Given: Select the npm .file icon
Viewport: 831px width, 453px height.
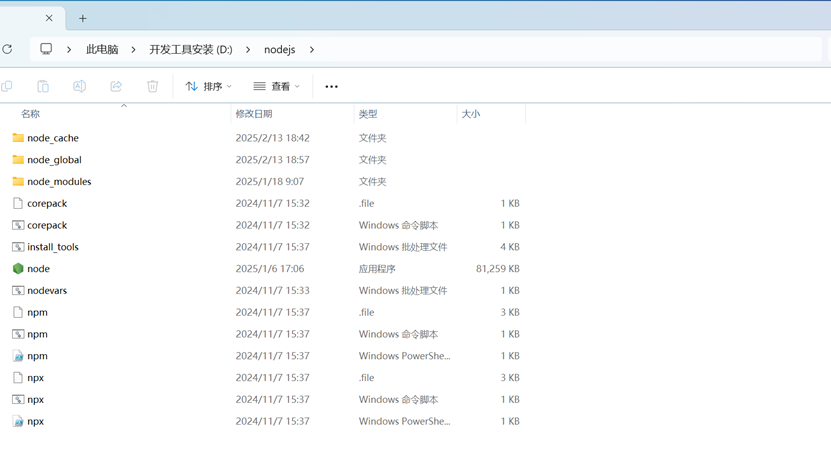Looking at the screenshot, I should (18, 312).
